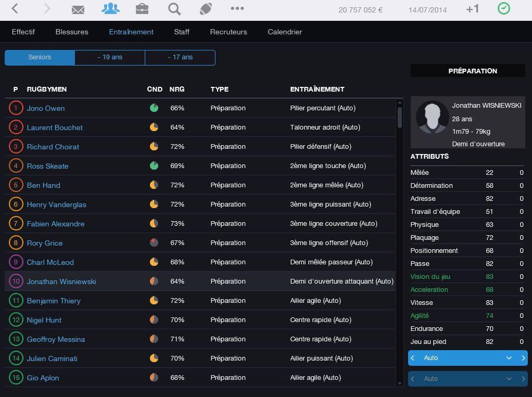This screenshot has height=397, width=532.
Task: Open the mail inbox envelope icon
Action: pyautogui.click(x=78, y=9)
